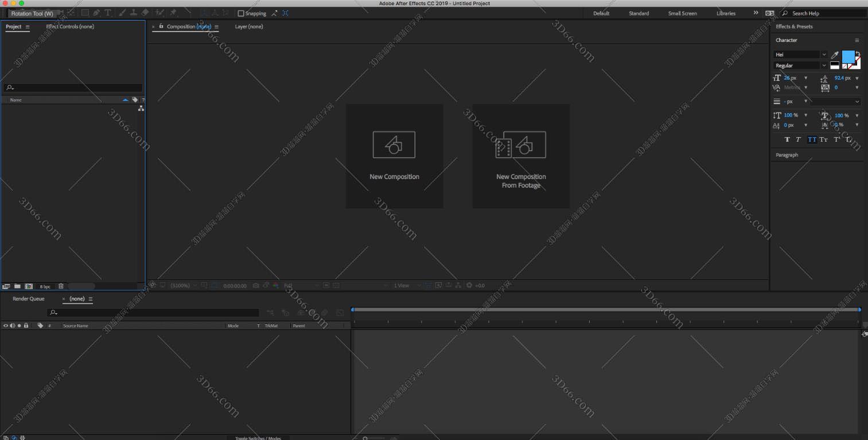Viewport: 868px width, 440px height.
Task: Select the Eraser tool
Action: click(x=145, y=13)
